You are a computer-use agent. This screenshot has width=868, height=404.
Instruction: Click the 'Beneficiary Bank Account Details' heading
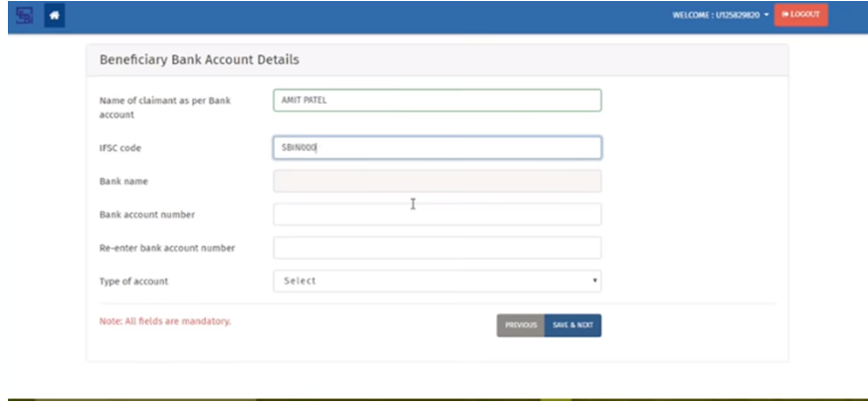(199, 60)
